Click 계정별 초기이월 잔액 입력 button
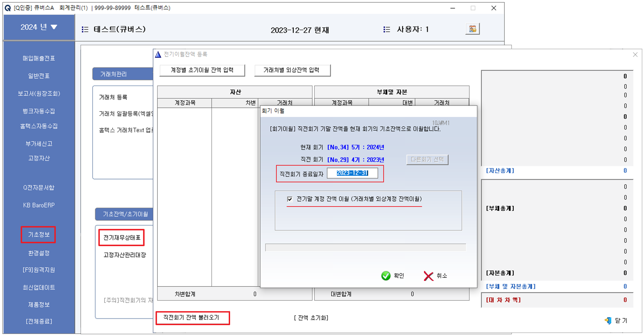 [202, 70]
